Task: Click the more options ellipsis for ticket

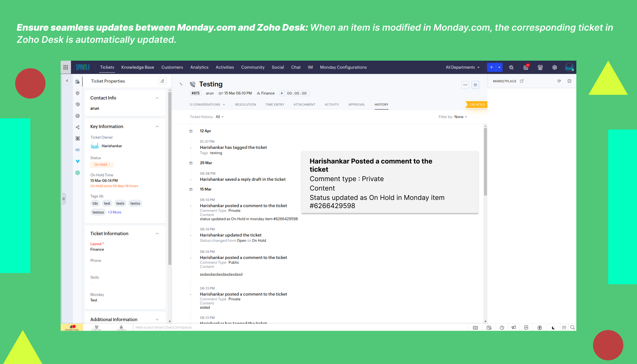Action: pos(465,85)
